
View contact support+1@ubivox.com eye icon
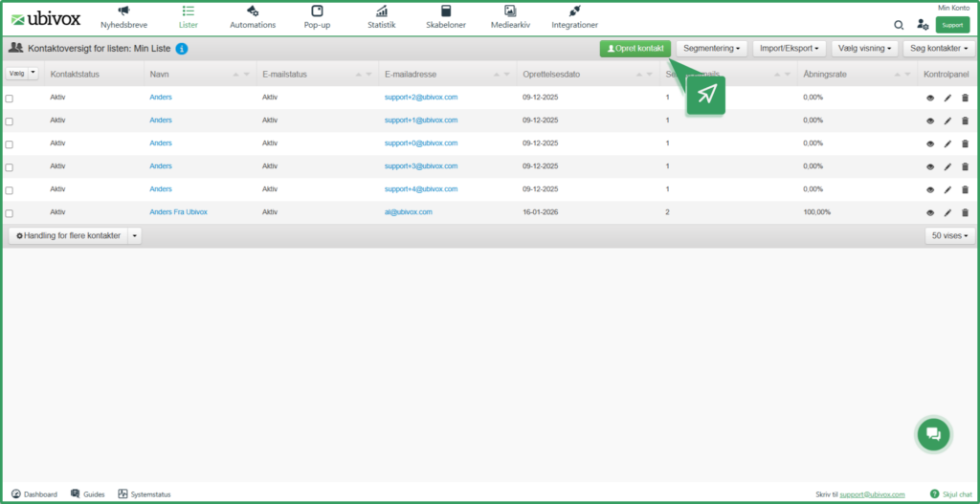(x=930, y=121)
